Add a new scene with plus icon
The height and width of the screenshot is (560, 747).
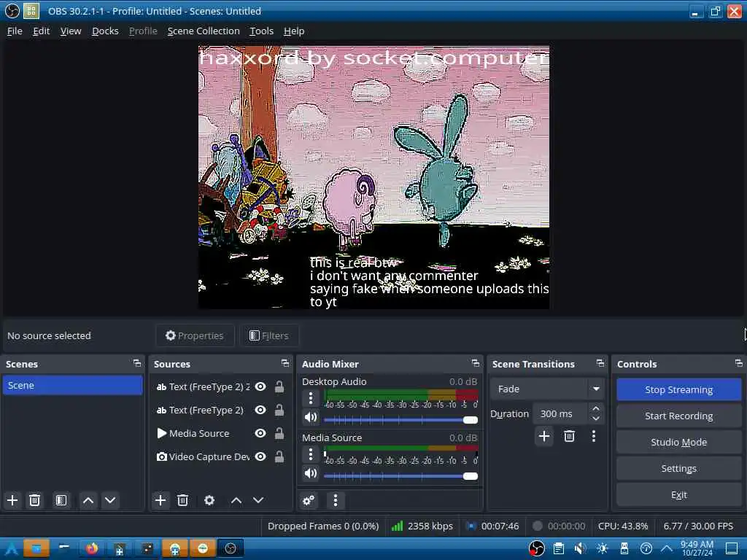pyautogui.click(x=12, y=500)
